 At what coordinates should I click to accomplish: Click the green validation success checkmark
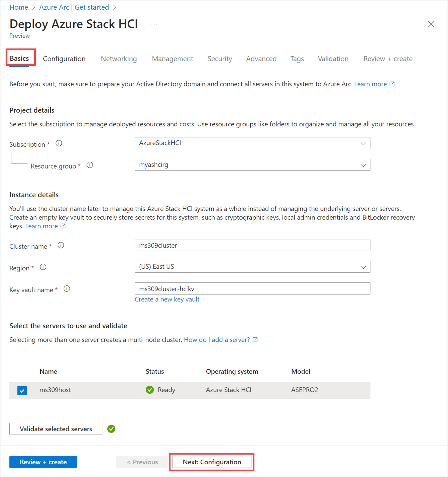[111, 429]
